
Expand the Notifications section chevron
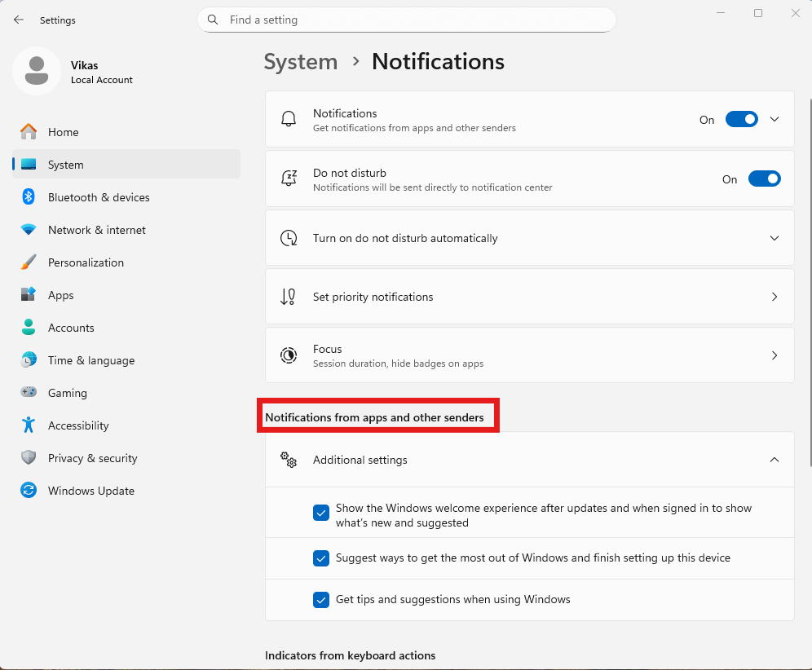774,119
